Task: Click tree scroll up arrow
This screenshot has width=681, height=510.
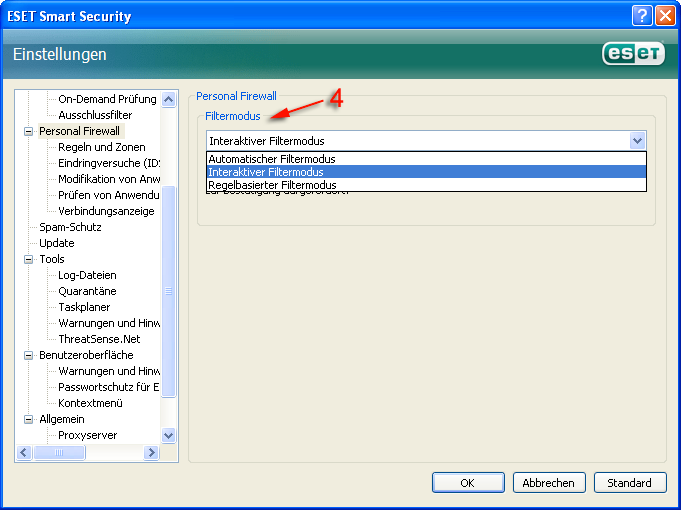Action: coord(169,99)
